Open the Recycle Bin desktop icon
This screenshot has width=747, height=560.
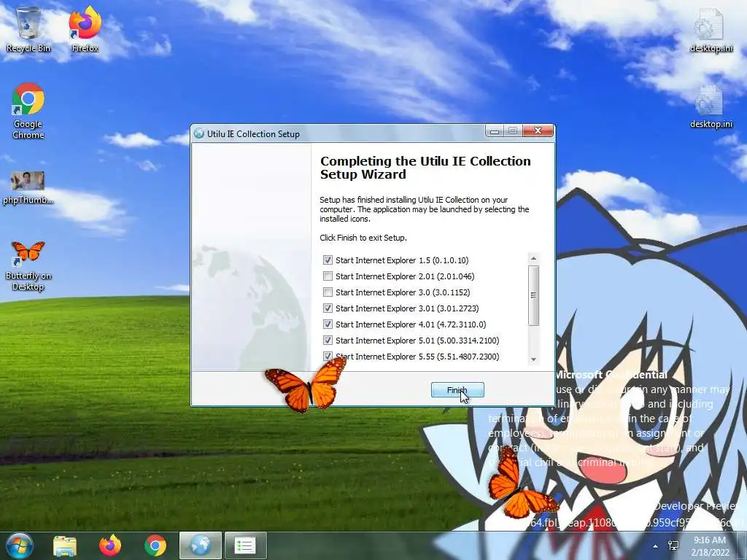28,29
